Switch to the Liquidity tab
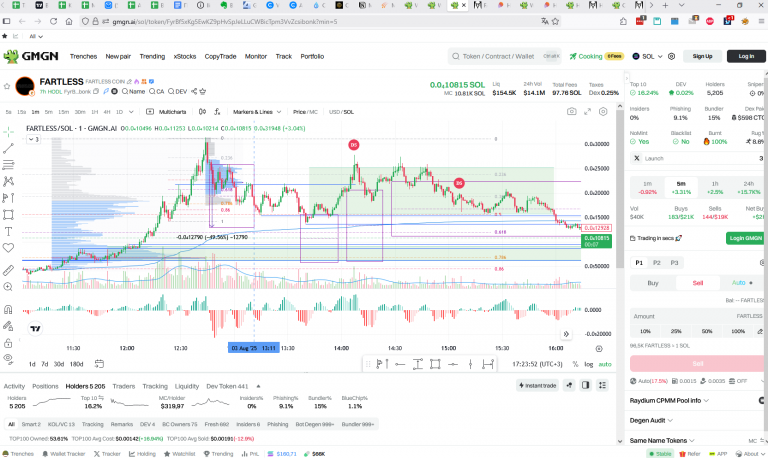This screenshot has height=458, width=768. (187, 386)
